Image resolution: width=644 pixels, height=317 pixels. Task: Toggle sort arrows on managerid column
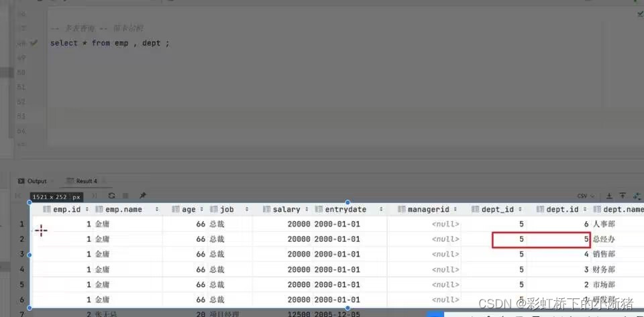click(455, 210)
